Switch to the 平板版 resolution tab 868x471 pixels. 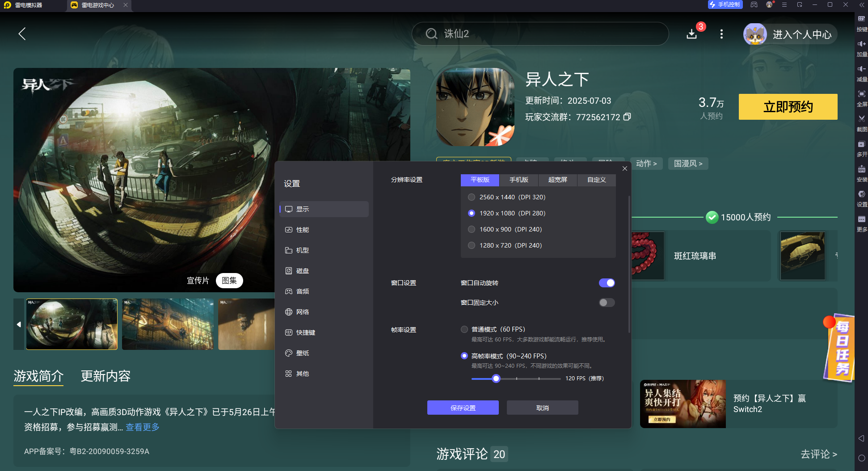(x=480, y=180)
